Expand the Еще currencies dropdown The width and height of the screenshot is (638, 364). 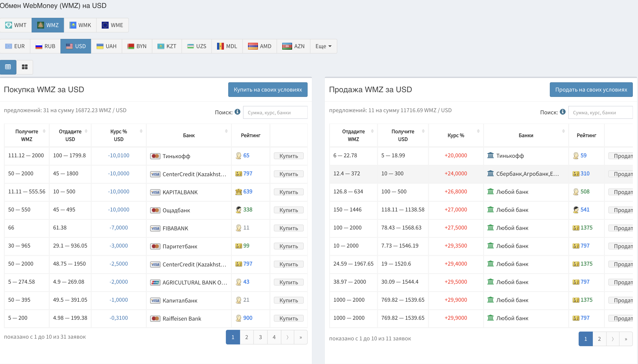point(323,46)
